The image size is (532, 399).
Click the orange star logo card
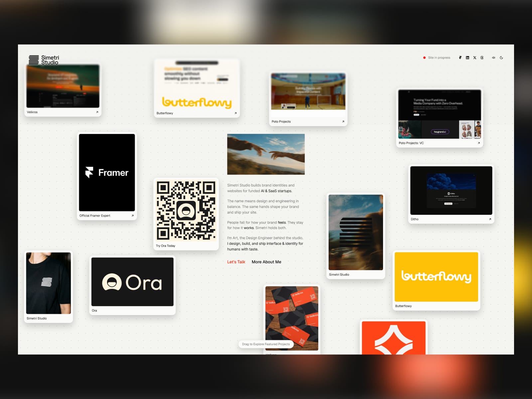(x=394, y=338)
